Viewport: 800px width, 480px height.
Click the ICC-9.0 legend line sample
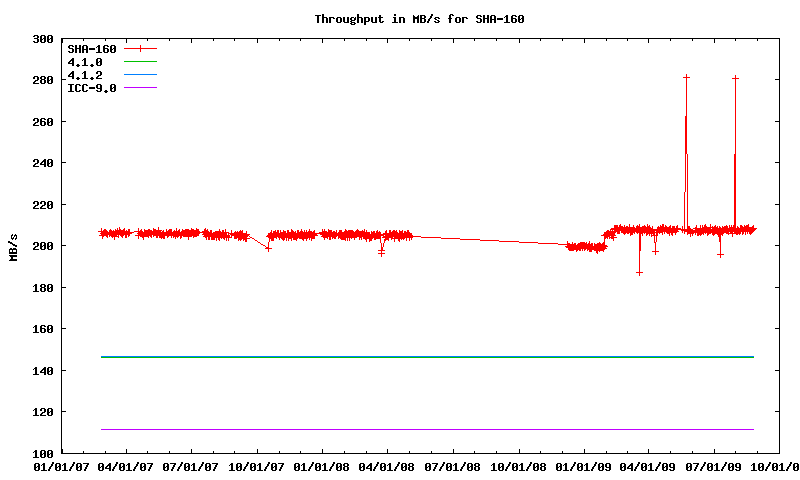tap(141, 88)
